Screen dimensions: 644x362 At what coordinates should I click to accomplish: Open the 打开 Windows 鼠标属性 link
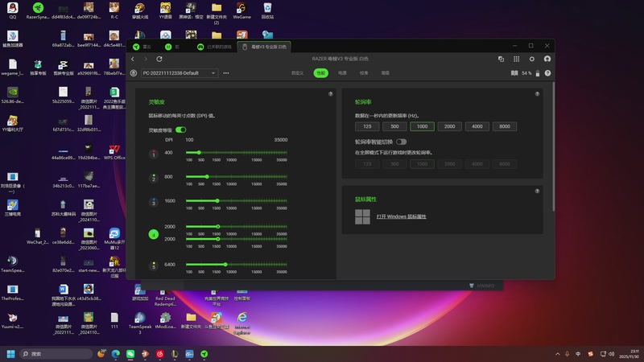[x=401, y=216]
